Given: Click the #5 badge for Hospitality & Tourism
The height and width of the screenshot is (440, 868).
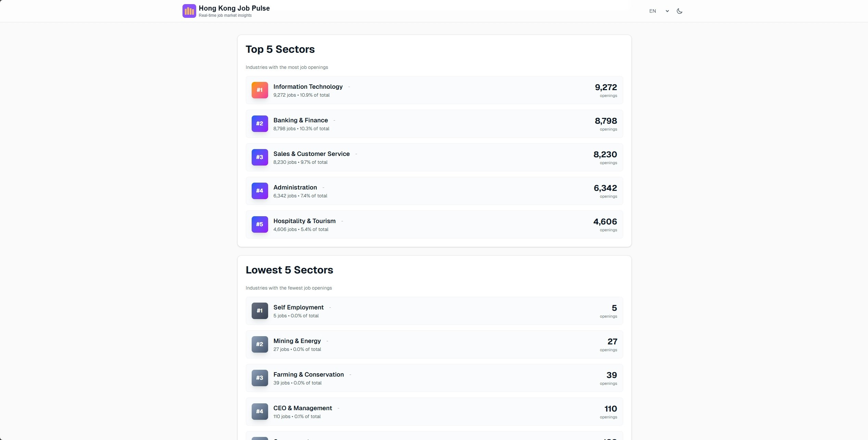Looking at the screenshot, I should [260, 224].
